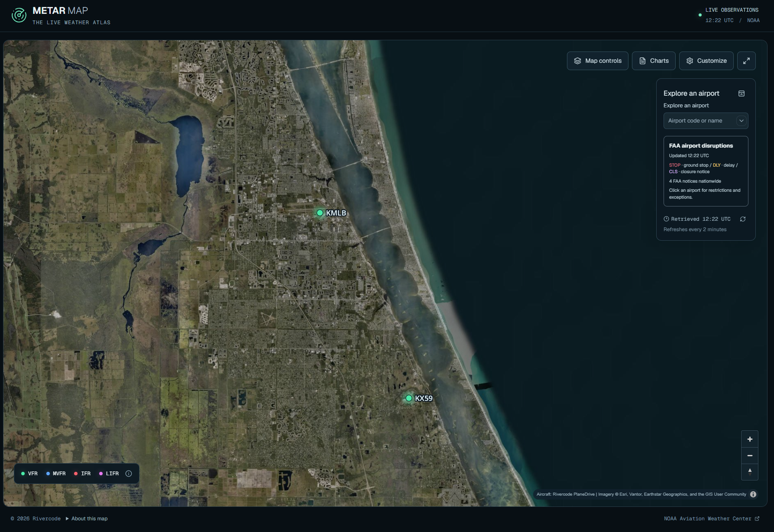
Task: Click the METAR MAP radar logo icon
Action: [19, 15]
